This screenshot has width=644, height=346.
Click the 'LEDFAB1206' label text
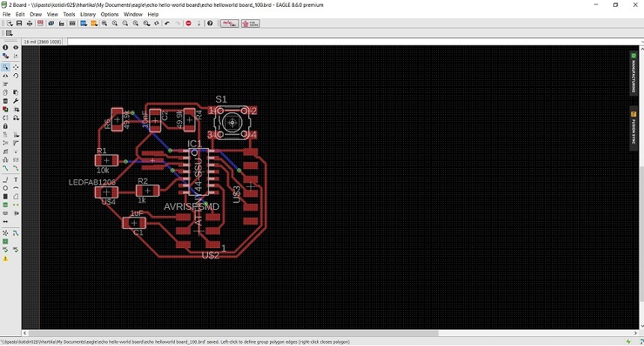[x=92, y=182]
